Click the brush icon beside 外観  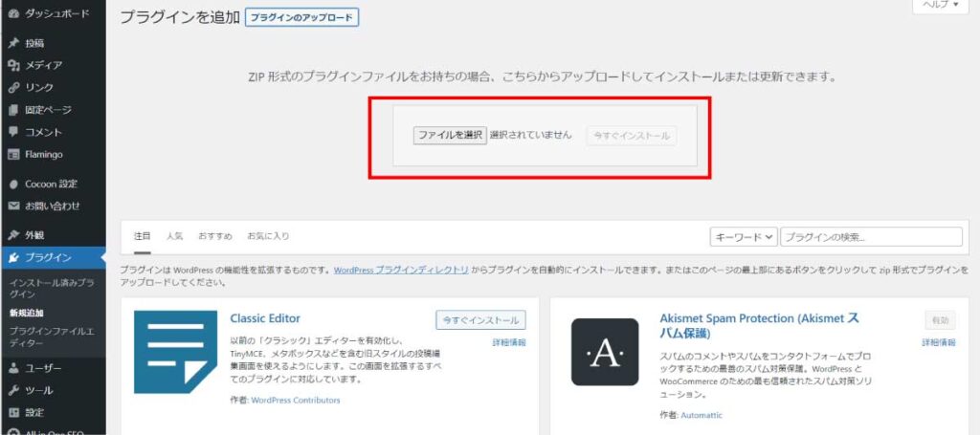13,235
